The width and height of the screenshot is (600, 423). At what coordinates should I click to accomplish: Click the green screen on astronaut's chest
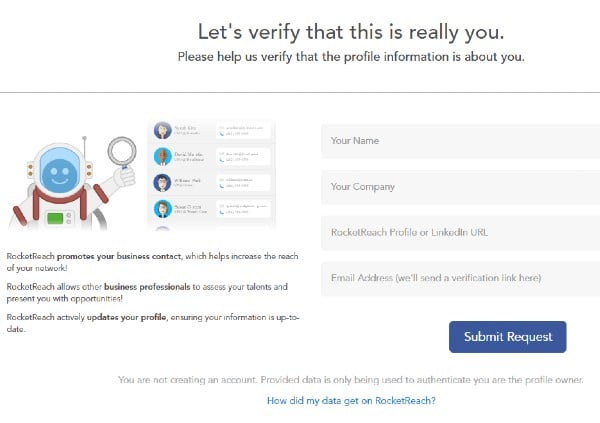click(55, 218)
